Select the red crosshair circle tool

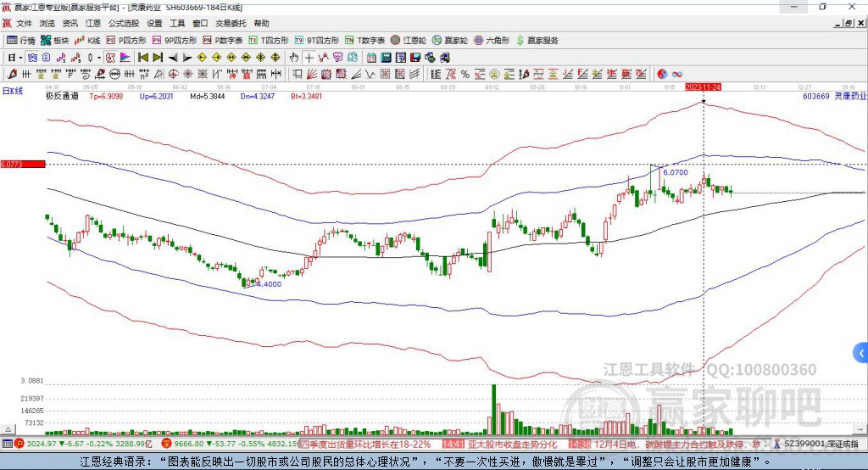(x=173, y=74)
